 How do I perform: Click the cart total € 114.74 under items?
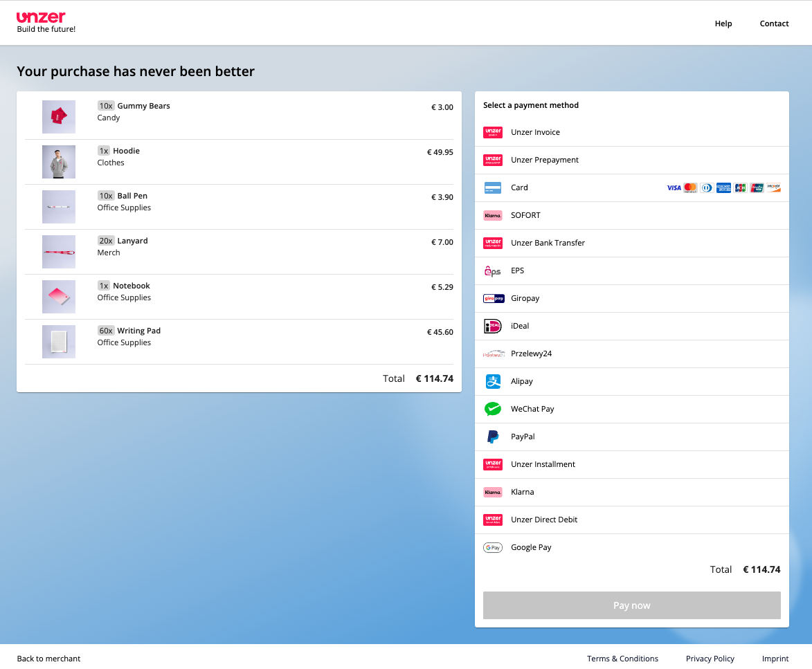[x=435, y=378]
